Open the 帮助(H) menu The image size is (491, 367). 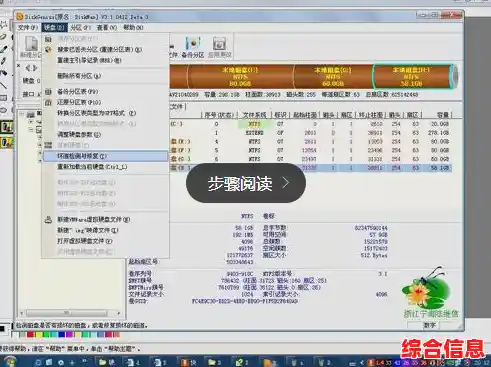[133, 27]
